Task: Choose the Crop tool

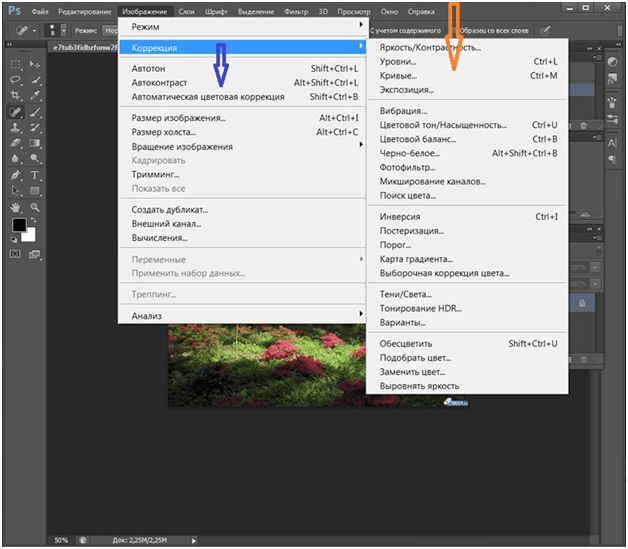Action: click(16, 95)
